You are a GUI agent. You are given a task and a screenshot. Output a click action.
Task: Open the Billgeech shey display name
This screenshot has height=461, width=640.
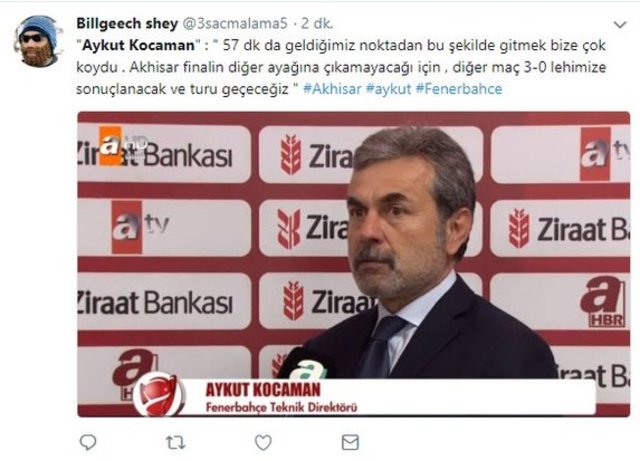127,23
